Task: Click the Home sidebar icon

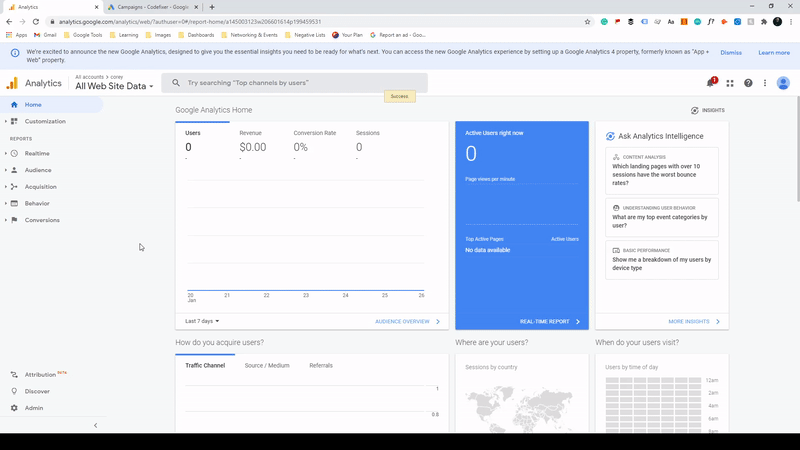Action: [14, 105]
